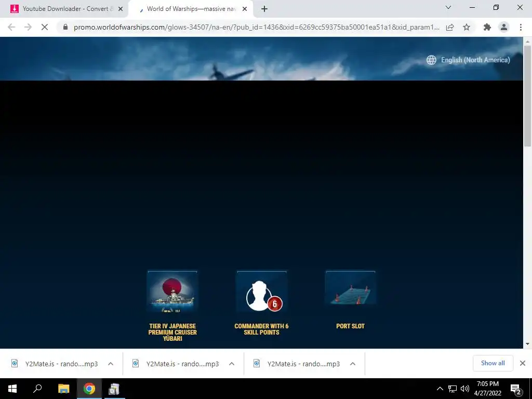Close the Youtube Downloader tab

pos(121,9)
